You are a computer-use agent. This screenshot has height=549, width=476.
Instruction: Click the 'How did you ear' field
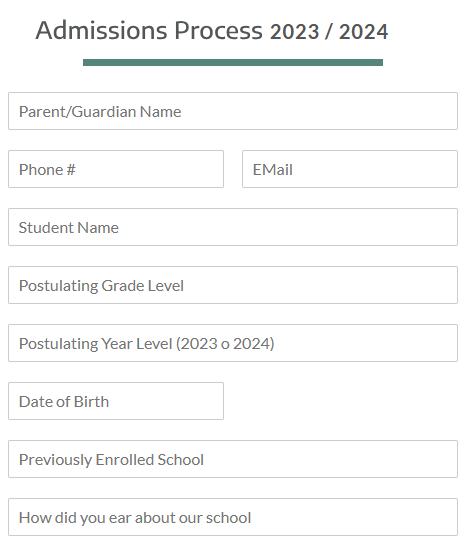click(233, 517)
